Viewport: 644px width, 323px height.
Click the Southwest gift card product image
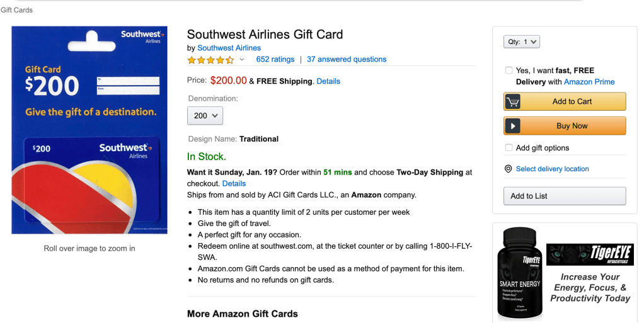tap(89, 130)
